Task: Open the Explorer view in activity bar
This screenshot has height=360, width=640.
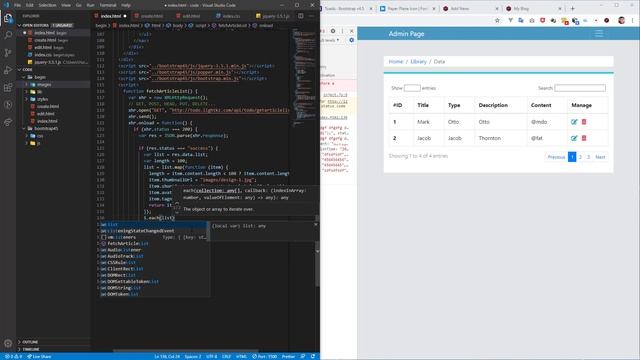Action: coord(8,18)
